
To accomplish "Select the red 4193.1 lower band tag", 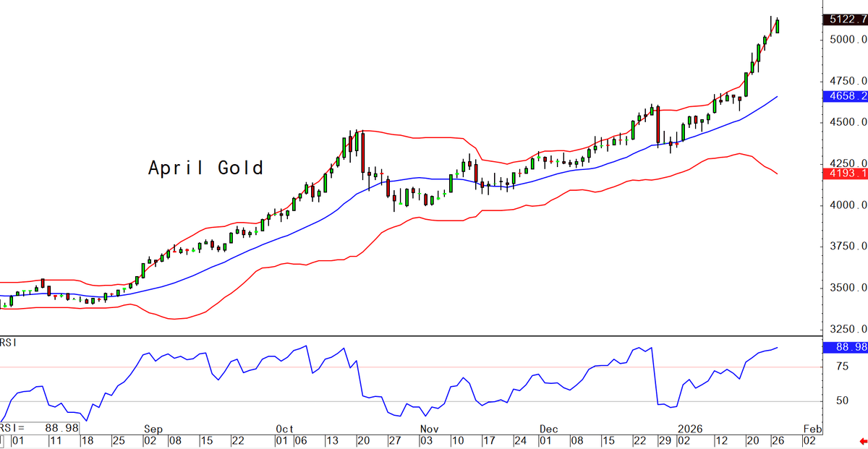I will coord(846,174).
